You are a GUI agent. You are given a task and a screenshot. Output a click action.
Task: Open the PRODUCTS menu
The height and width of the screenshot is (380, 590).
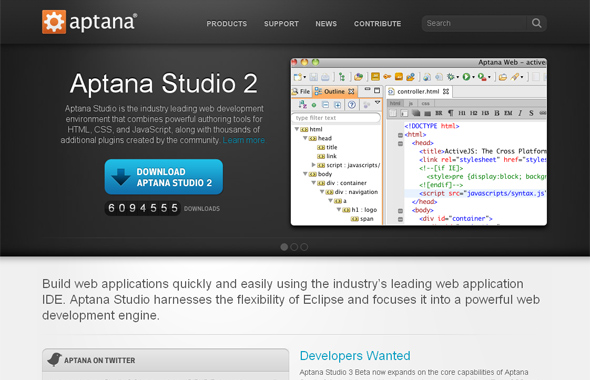point(227,24)
